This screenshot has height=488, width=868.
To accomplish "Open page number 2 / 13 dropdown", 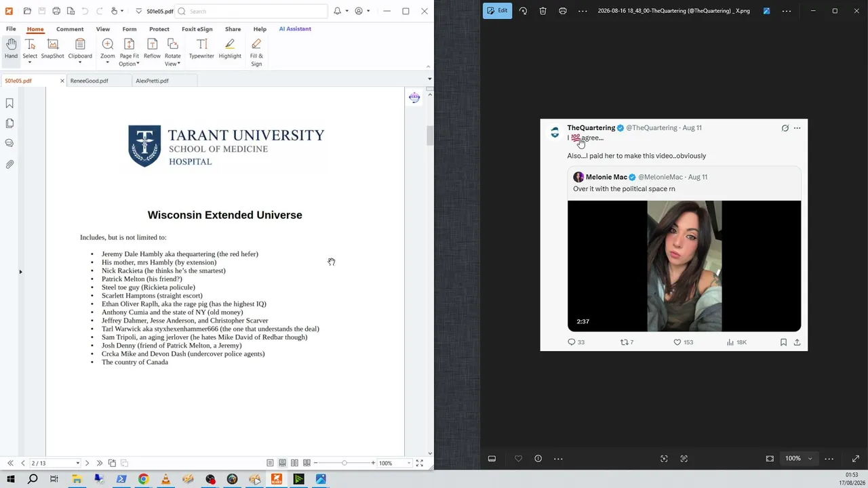I will (78, 463).
